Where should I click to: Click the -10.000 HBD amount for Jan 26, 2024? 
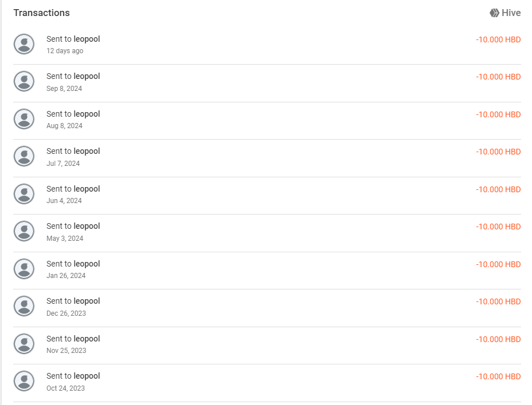[498, 264]
